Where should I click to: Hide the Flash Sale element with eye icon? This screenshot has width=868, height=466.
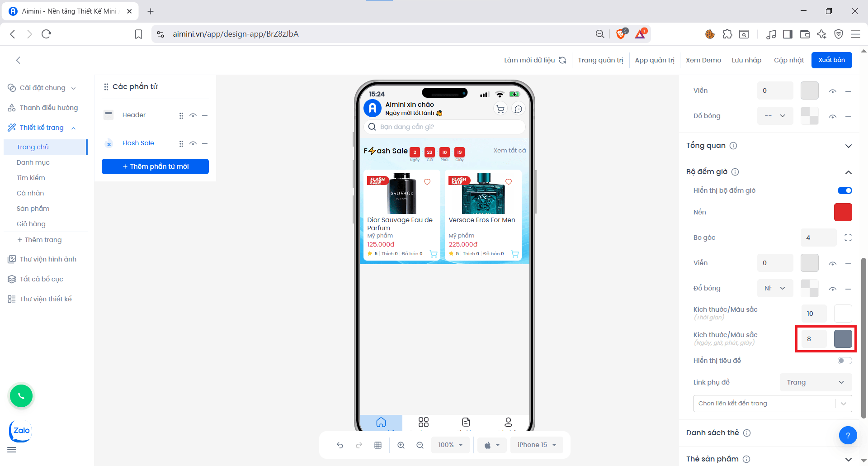point(193,143)
